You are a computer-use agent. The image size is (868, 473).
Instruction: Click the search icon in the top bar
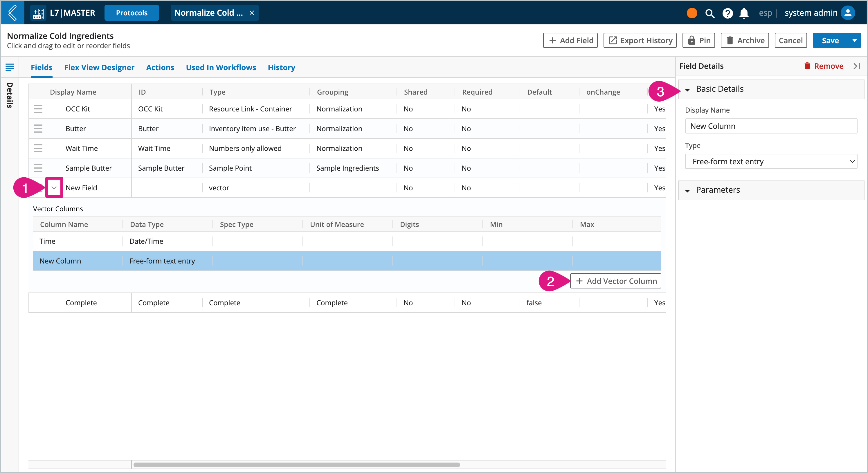click(x=709, y=12)
